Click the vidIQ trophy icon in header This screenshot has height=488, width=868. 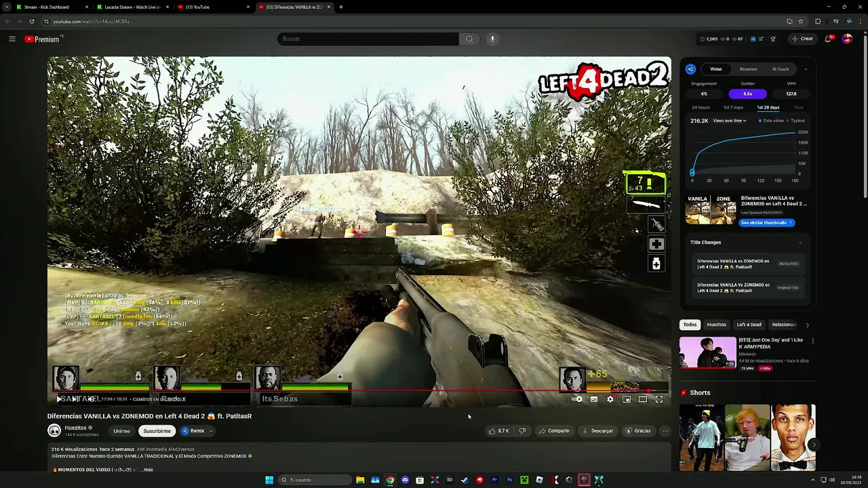click(773, 39)
